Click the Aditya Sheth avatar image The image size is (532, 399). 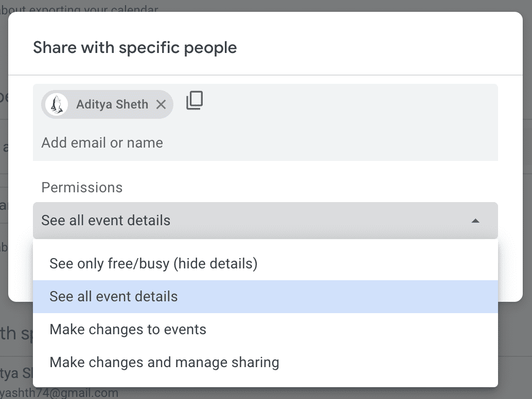click(57, 104)
